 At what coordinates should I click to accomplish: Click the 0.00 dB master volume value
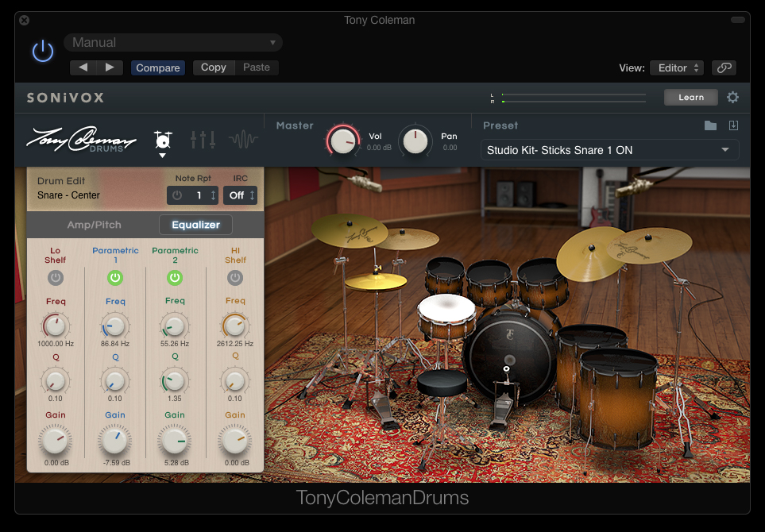pos(379,147)
